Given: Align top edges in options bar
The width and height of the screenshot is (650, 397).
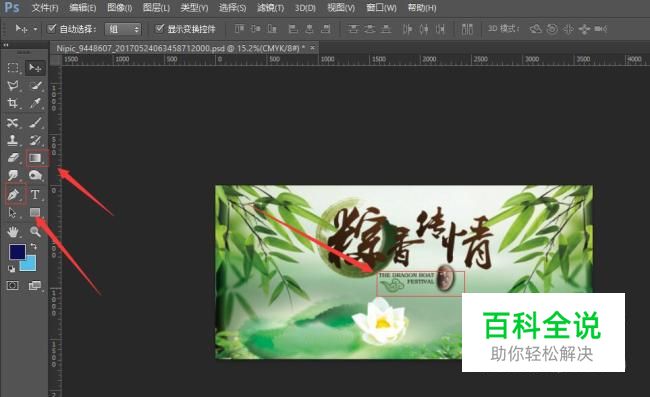Looking at the screenshot, I should 239,29.
